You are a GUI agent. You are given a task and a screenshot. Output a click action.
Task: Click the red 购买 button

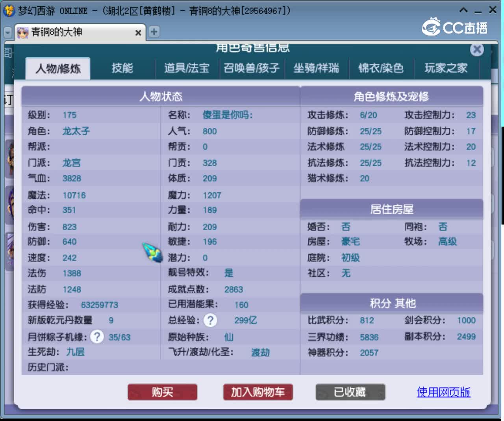click(x=162, y=392)
